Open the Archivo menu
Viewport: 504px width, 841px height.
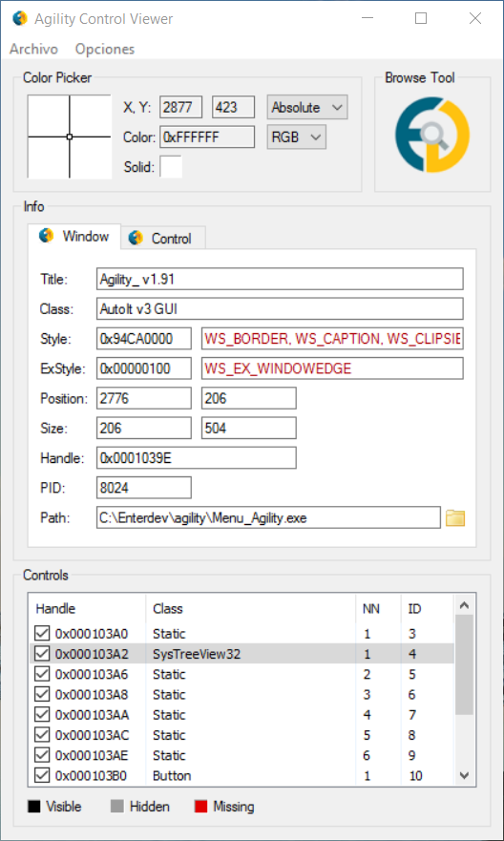[33, 50]
